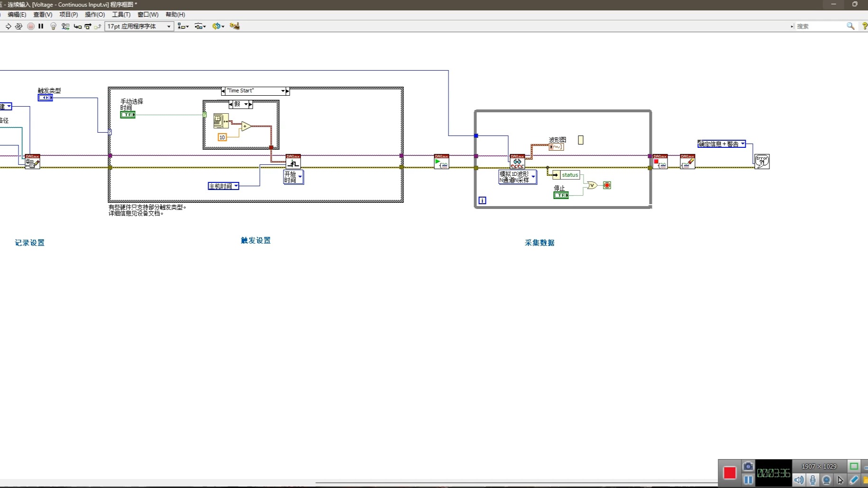This screenshot has width=868, height=488.
Task: Click the 记录设置 section label
Action: tap(29, 243)
